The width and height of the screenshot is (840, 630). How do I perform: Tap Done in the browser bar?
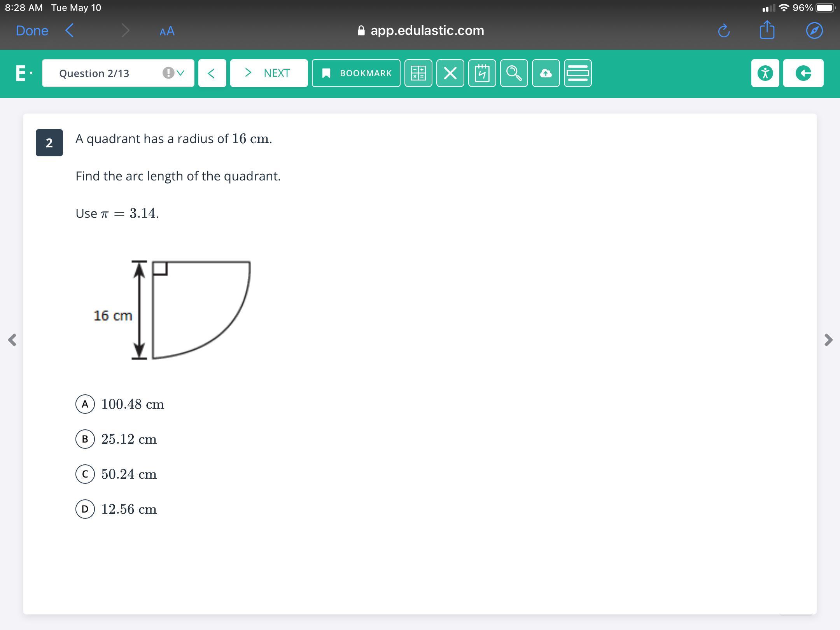click(32, 31)
